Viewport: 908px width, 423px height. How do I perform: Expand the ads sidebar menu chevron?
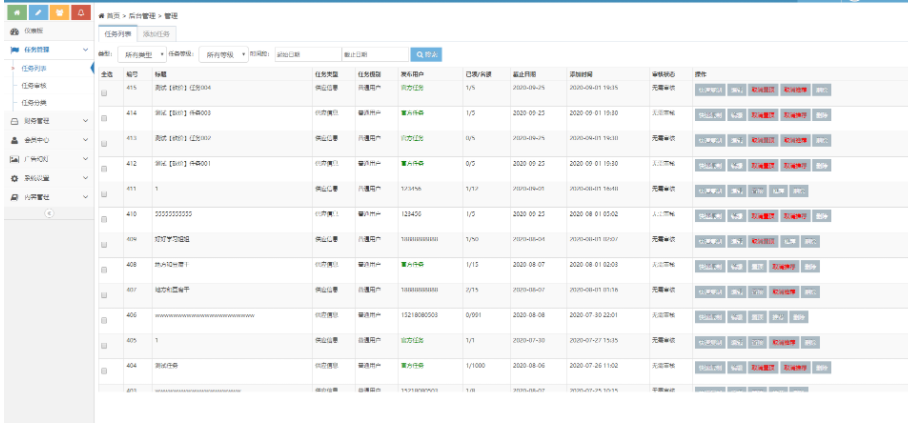tap(85, 159)
